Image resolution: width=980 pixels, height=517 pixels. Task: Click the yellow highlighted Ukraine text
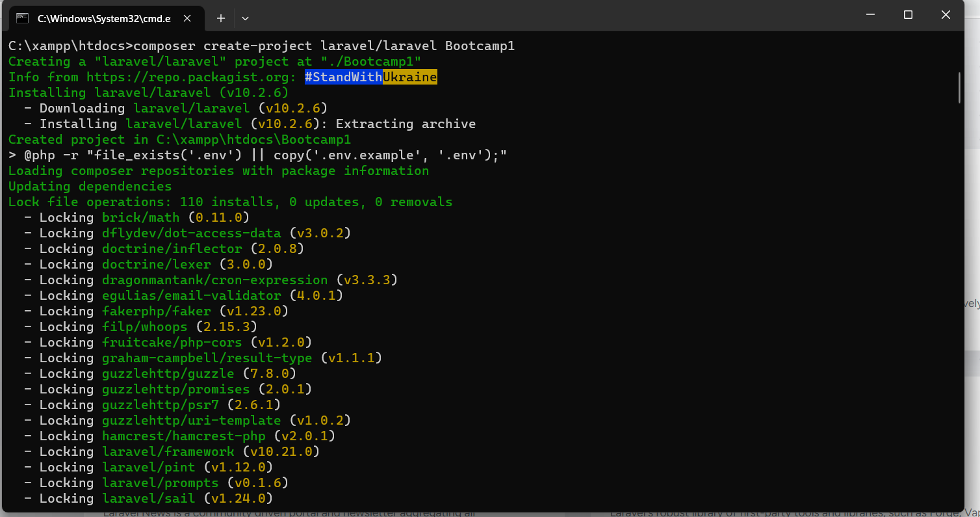point(410,77)
